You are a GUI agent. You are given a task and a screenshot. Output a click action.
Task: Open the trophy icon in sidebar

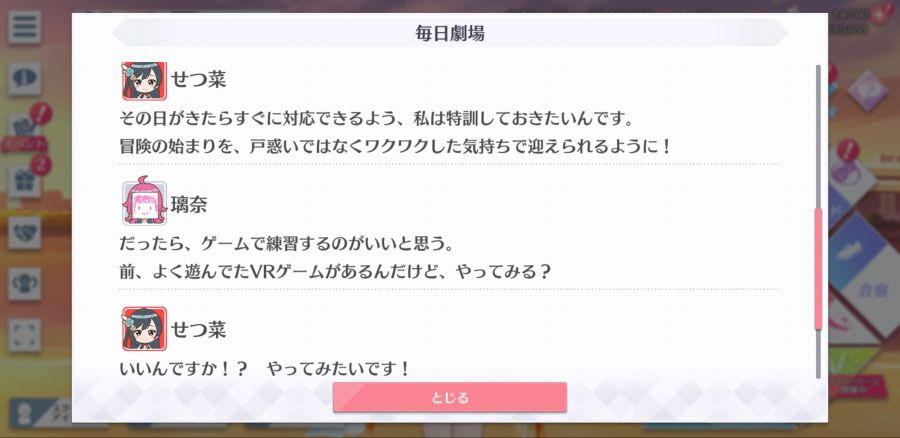coord(24,284)
